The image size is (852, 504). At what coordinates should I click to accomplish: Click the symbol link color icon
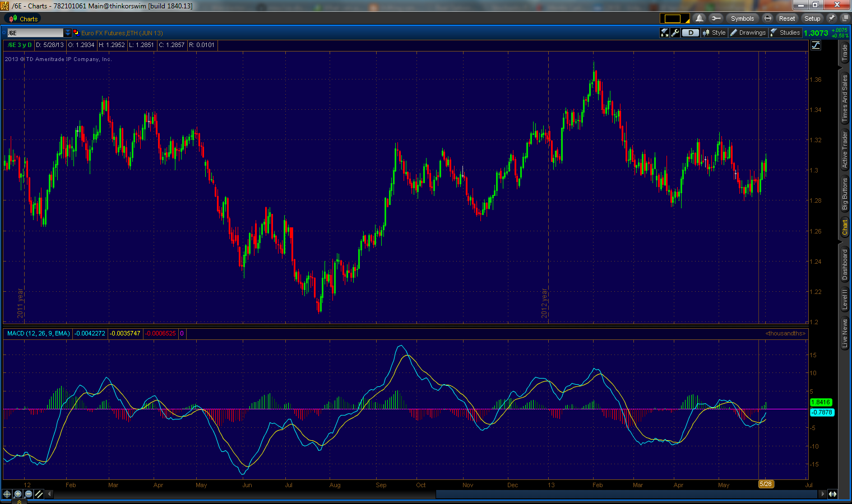coord(76,33)
